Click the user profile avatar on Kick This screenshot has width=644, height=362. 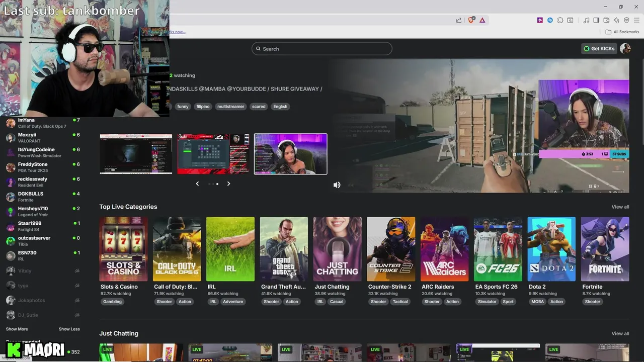[x=625, y=48]
